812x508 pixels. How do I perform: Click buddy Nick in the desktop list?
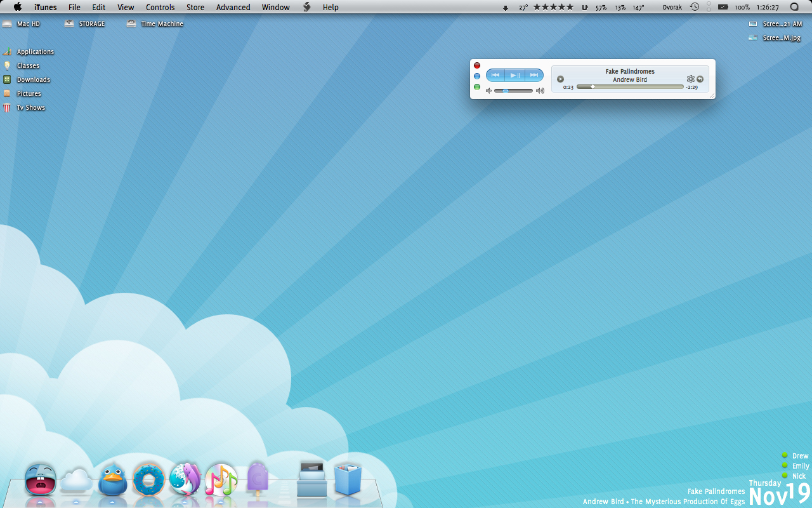click(794, 476)
